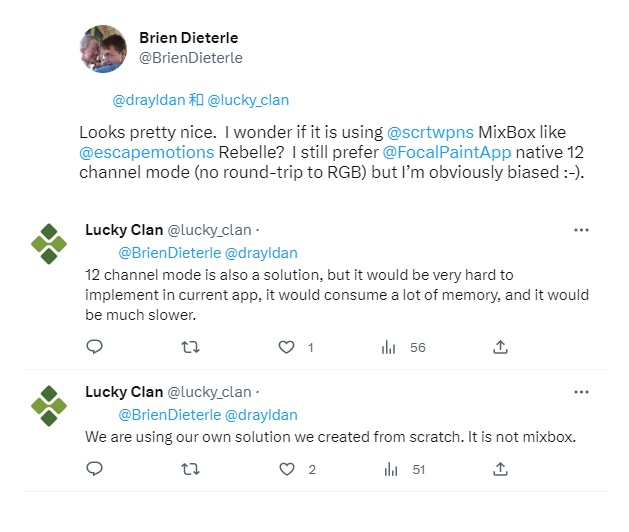Image resolution: width=629 pixels, height=532 pixels.
Task: Open Lucky Clan avatar on first reply
Action: tap(49, 244)
